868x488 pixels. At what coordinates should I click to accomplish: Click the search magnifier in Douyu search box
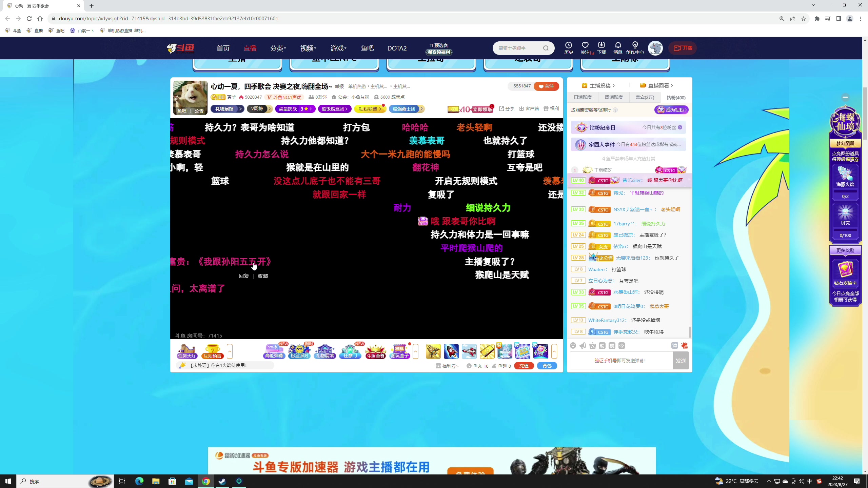546,48
